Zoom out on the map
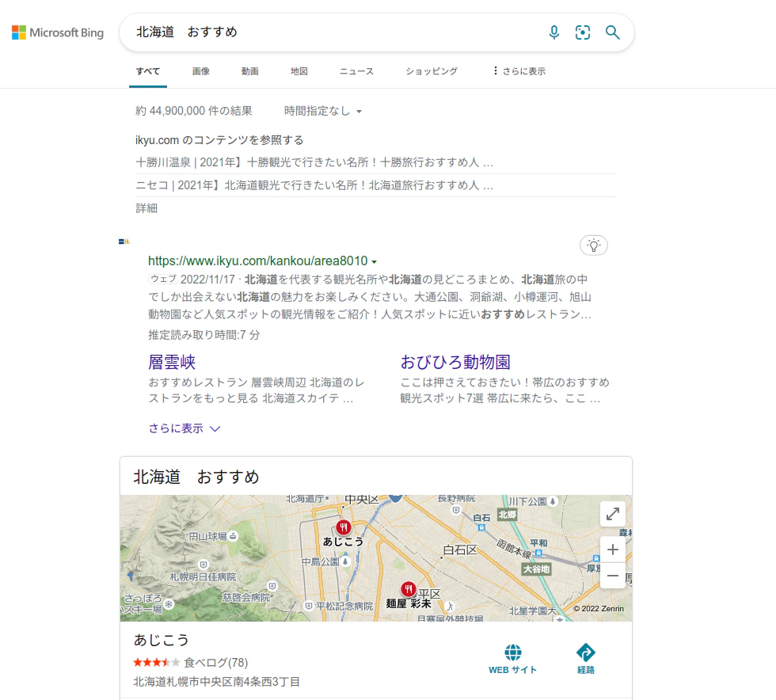Screen dimensions: 776x700 click(613, 575)
